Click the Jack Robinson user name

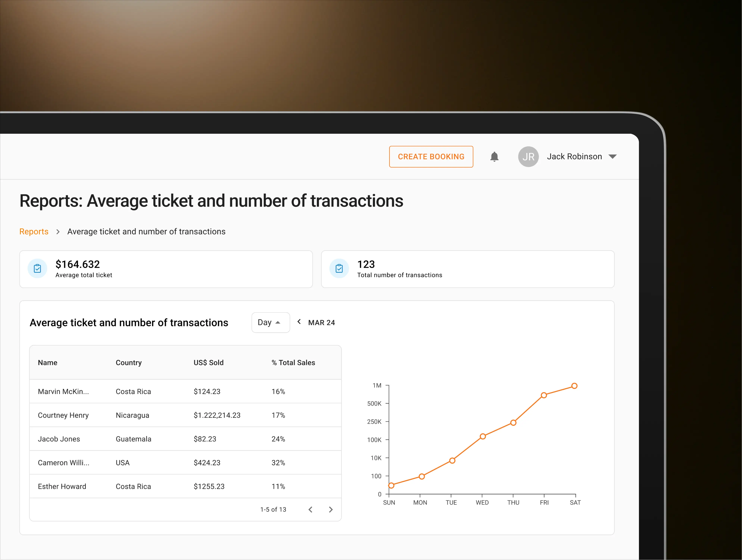[x=574, y=157]
